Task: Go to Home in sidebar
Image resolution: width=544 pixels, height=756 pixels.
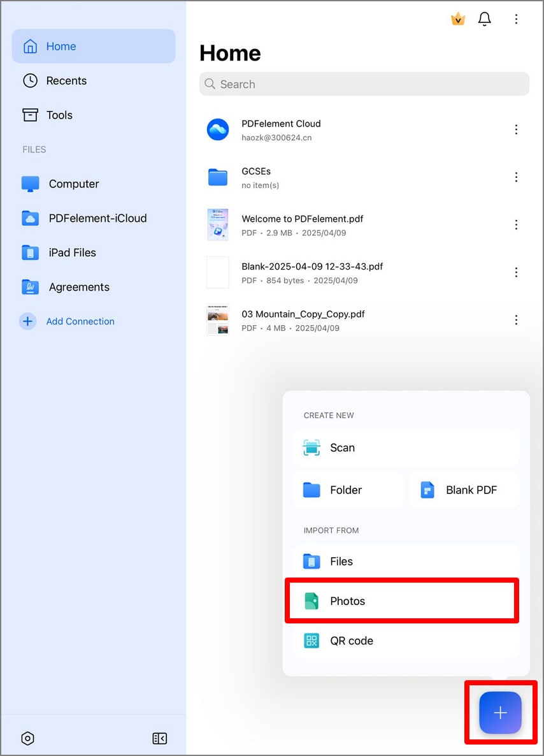Action: 94,47
